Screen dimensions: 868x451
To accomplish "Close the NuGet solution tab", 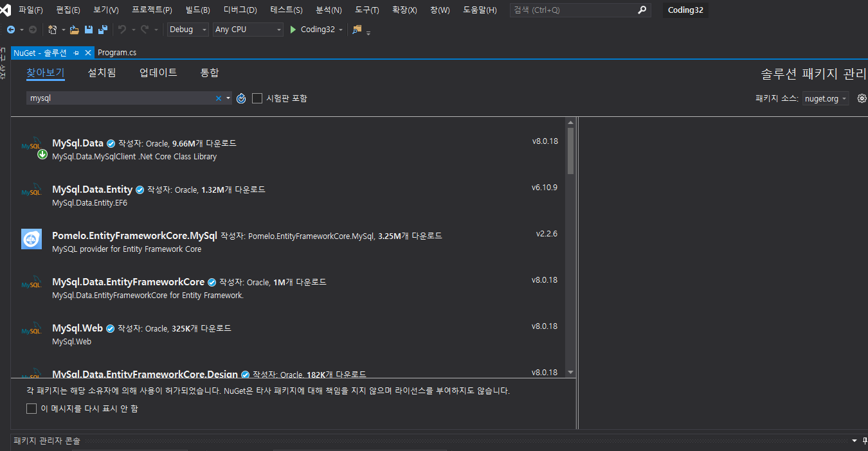I will click(x=88, y=53).
